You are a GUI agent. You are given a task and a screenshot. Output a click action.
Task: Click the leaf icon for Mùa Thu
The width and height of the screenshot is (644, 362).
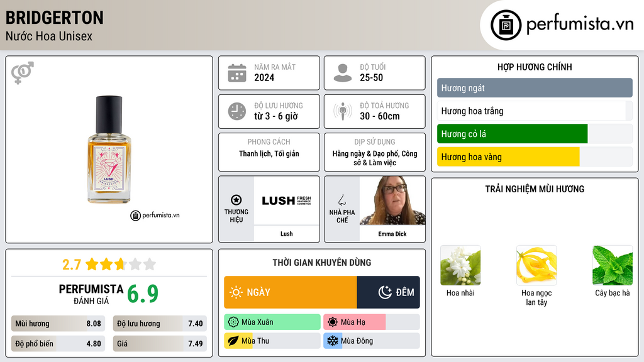click(233, 341)
